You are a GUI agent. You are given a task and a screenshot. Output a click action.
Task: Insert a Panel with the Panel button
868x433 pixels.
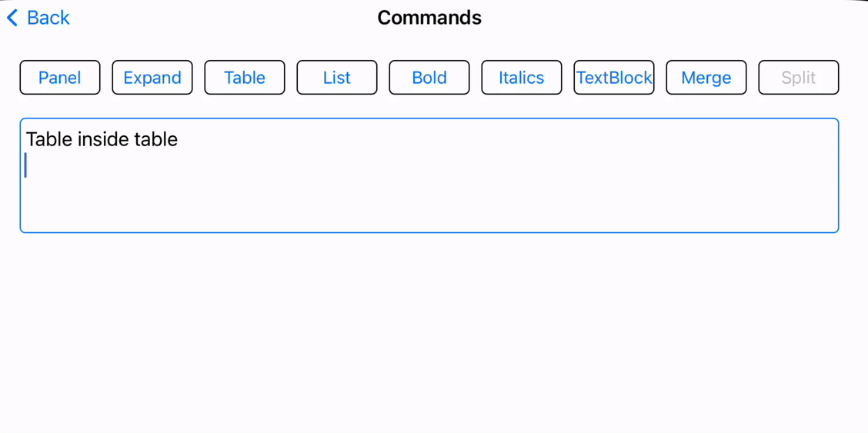coord(60,78)
